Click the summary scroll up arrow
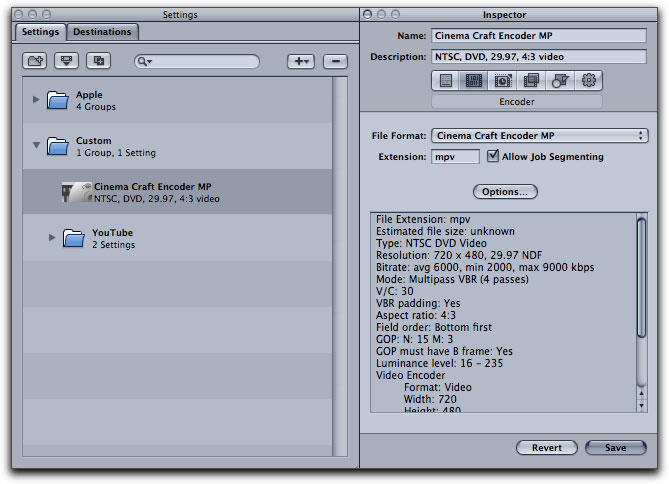669x484 pixels. pos(641,393)
